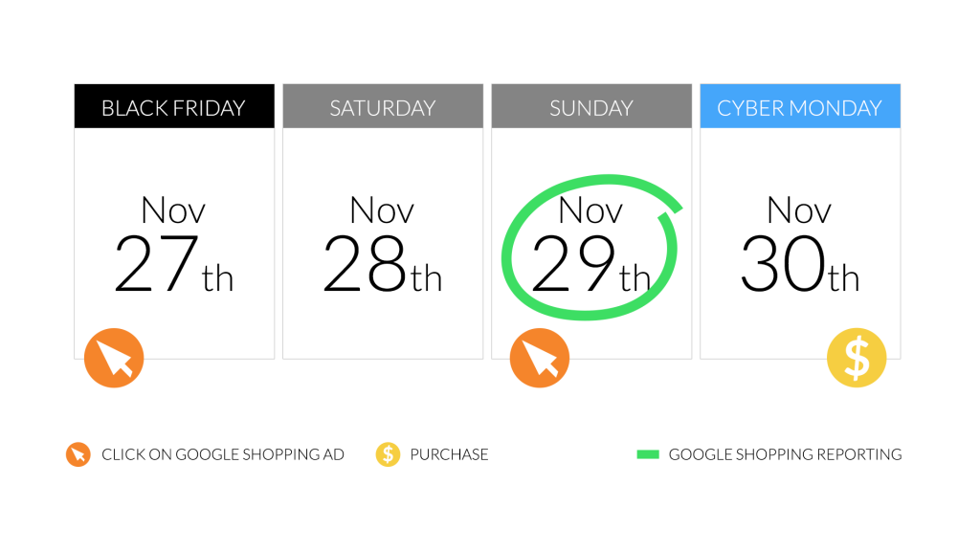Viewport: 980px width, 551px height.
Task: Click the yellow dollar icon under Cyber Monday
Action: (857, 358)
